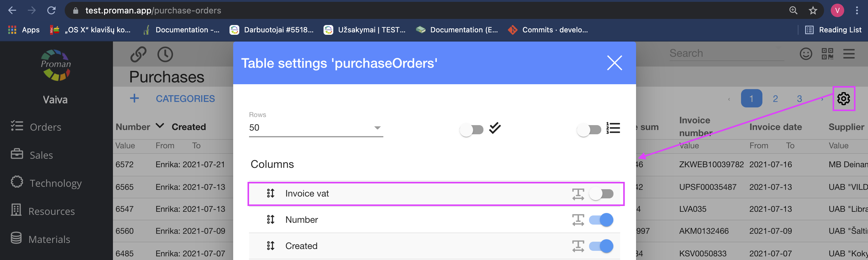Click the QR code scanner icon
Image resolution: width=868 pixels, height=260 pixels.
click(x=827, y=53)
